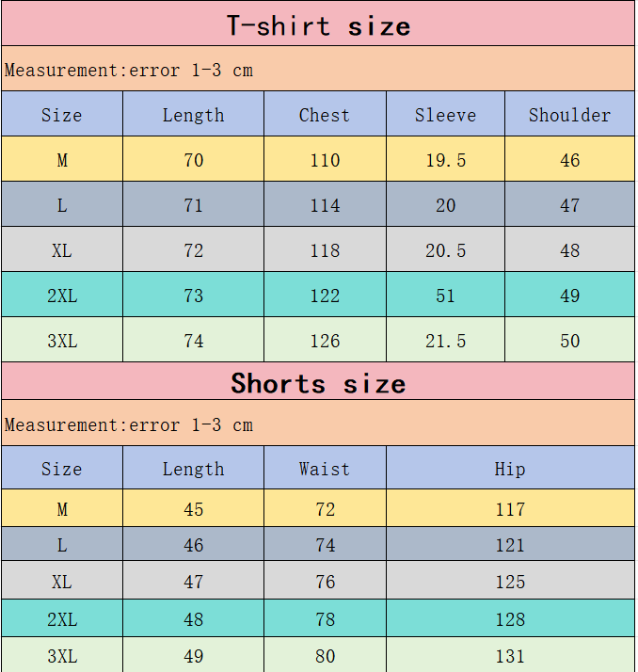Click the Shorts size title banner

tap(318, 383)
